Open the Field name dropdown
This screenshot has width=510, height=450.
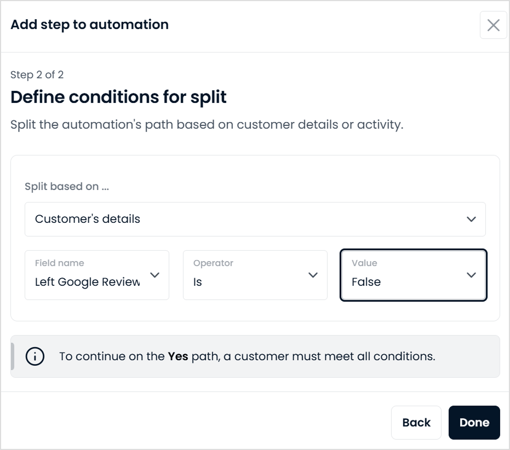[97, 275]
